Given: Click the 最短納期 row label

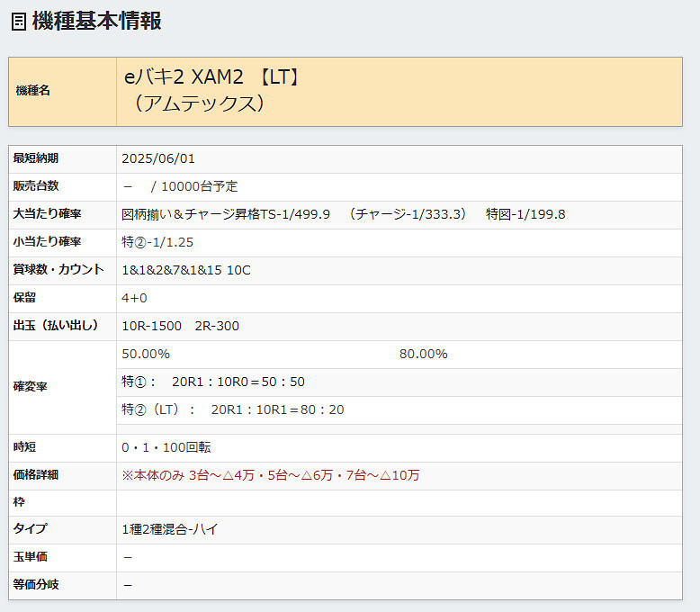Looking at the screenshot, I should (x=36, y=158).
